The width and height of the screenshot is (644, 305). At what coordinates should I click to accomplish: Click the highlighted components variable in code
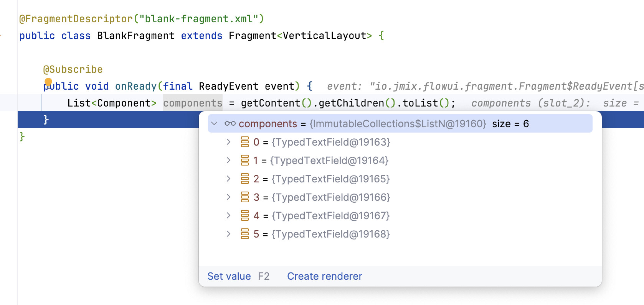[x=193, y=103]
